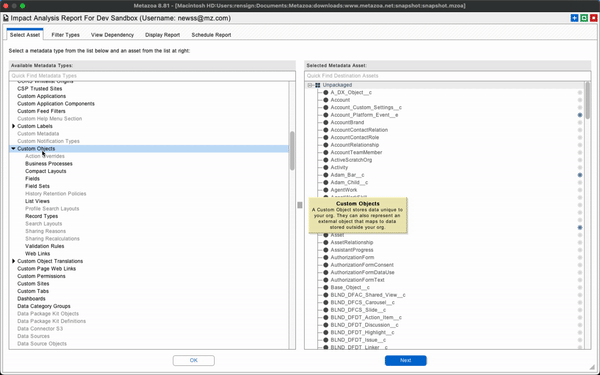The image size is (600, 375).
Task: Click the object icon beside A_DX_Object__c
Action: coord(326,93)
